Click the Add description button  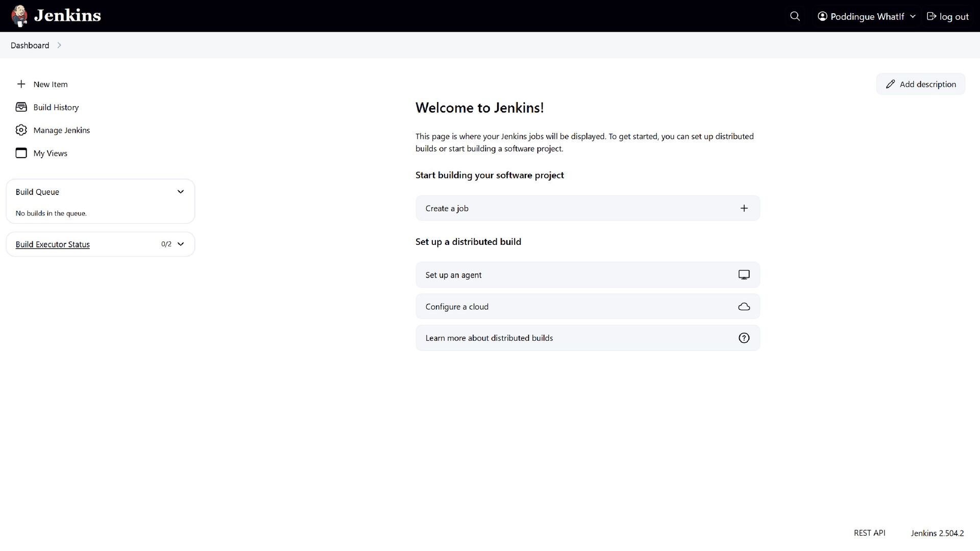[x=920, y=84]
